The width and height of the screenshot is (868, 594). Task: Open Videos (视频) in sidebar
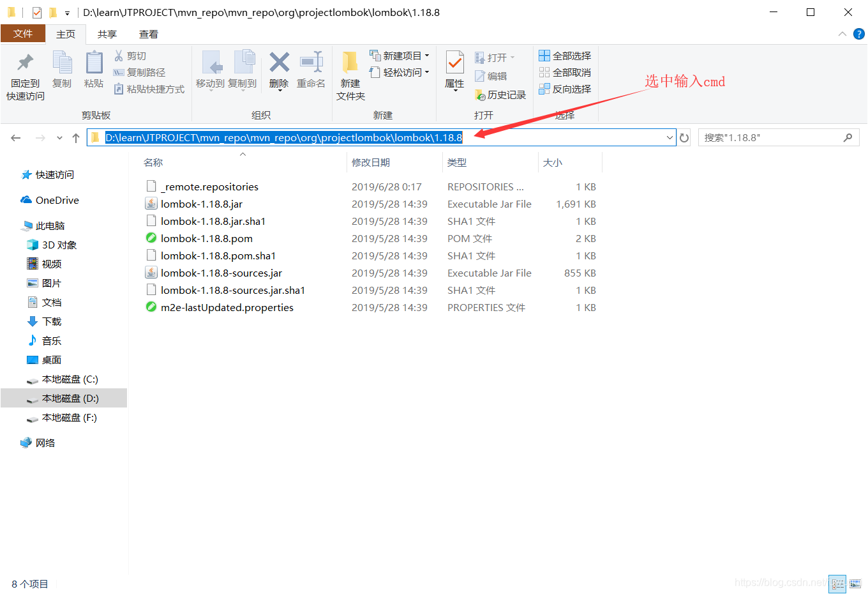click(x=45, y=264)
